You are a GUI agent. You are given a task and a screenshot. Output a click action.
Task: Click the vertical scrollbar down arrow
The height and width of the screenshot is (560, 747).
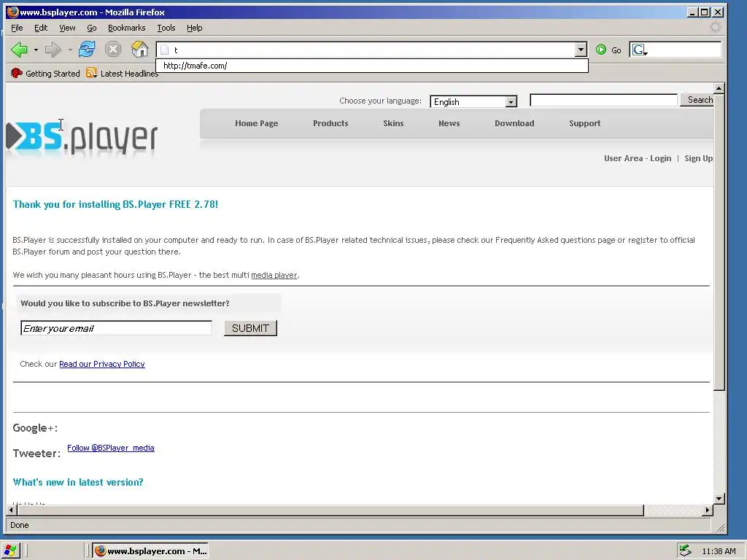pos(719,499)
